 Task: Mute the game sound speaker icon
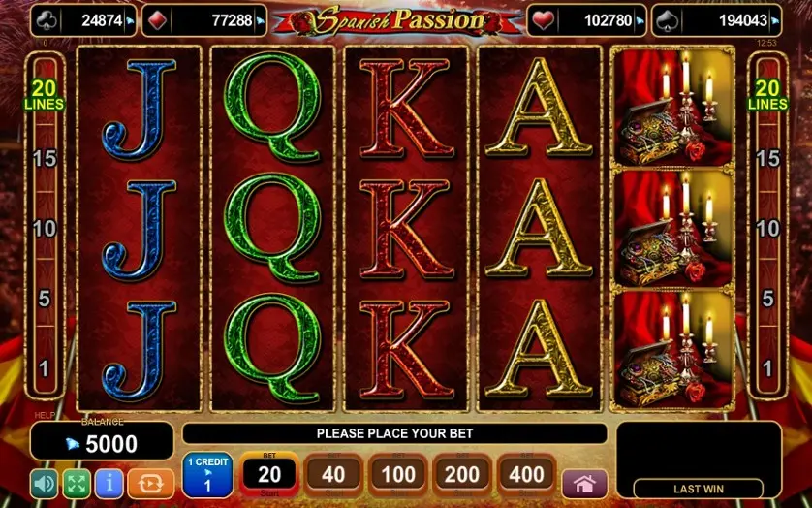click(44, 484)
